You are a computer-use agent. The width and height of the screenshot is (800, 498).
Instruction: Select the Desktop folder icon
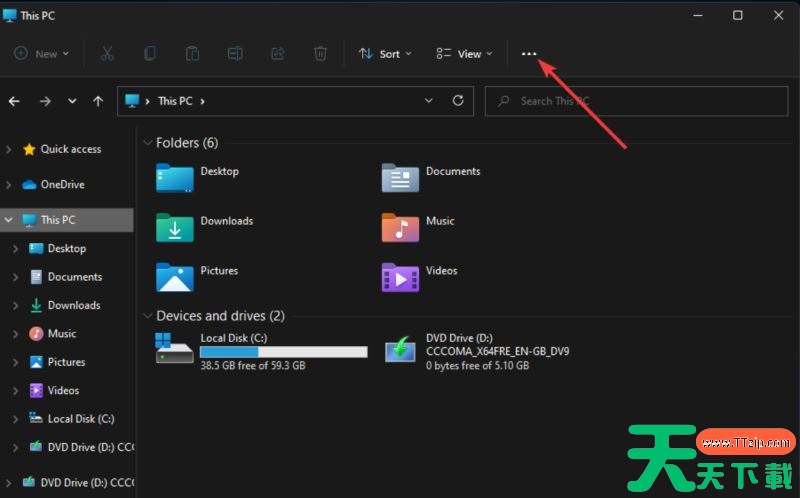[174, 178]
